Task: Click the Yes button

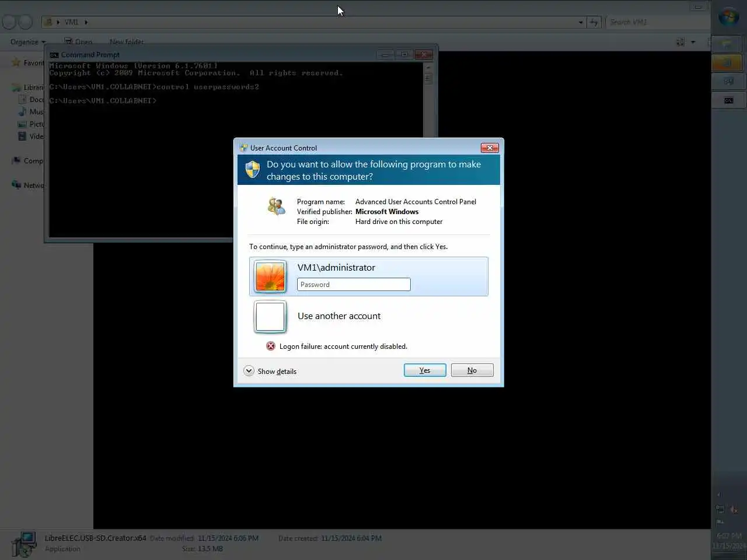Action: click(425, 370)
